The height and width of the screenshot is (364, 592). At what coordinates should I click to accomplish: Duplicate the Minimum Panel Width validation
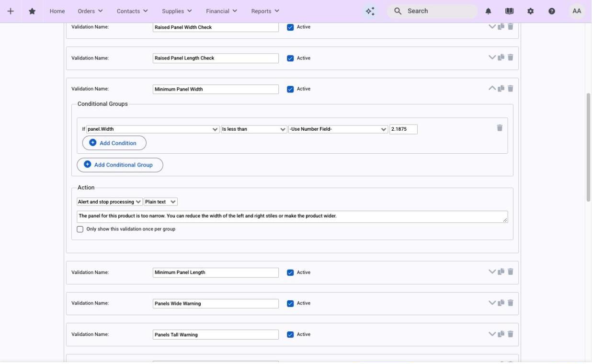click(501, 89)
